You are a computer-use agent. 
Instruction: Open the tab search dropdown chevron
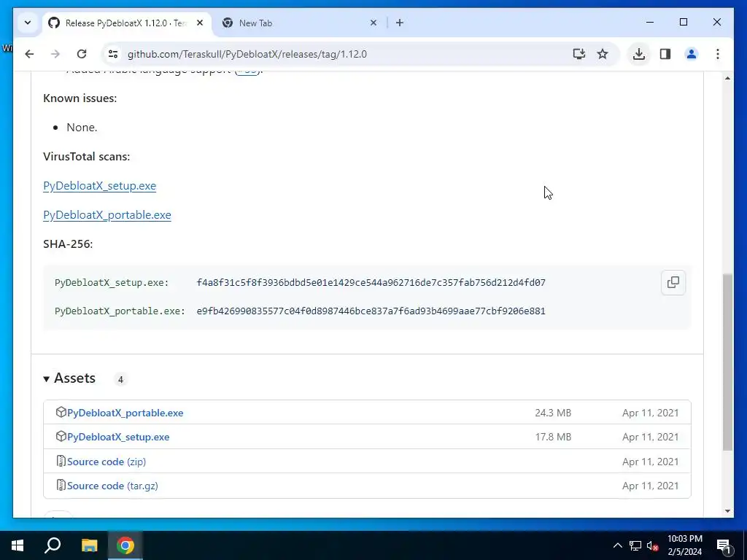click(x=28, y=23)
